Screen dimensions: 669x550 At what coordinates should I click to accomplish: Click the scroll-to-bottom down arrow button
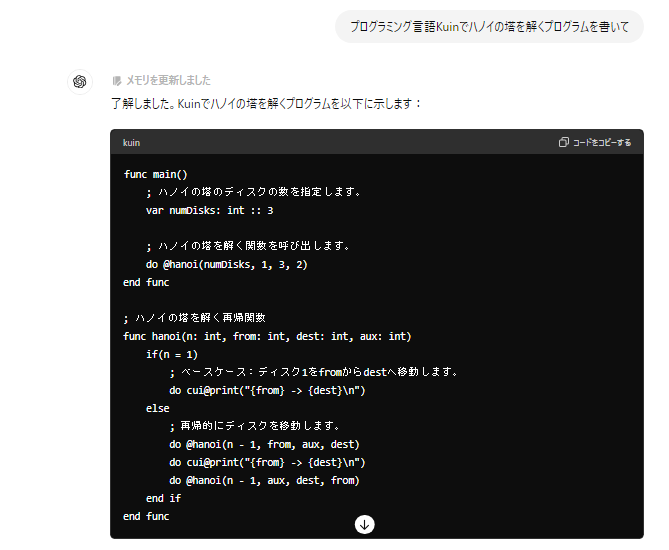[x=364, y=525]
